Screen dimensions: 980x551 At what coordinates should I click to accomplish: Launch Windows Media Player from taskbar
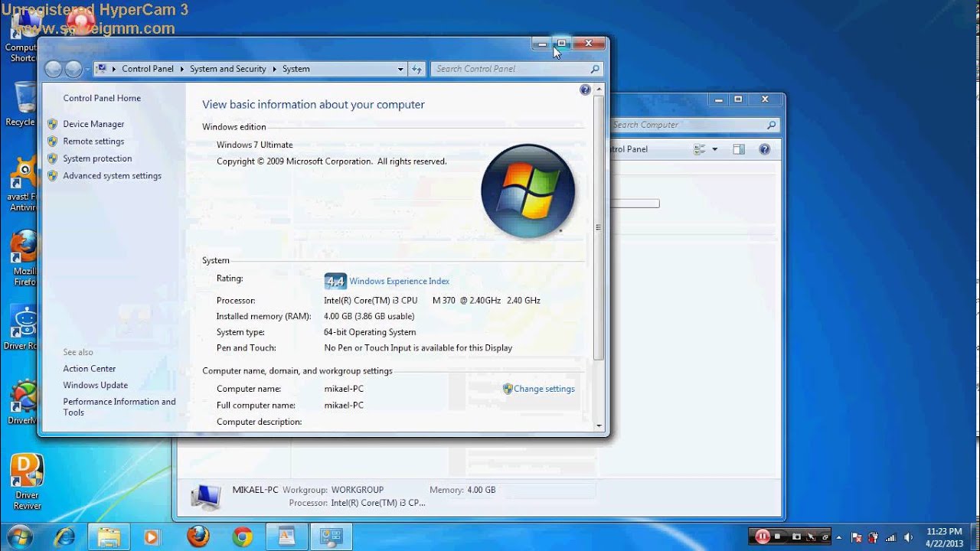(x=152, y=536)
